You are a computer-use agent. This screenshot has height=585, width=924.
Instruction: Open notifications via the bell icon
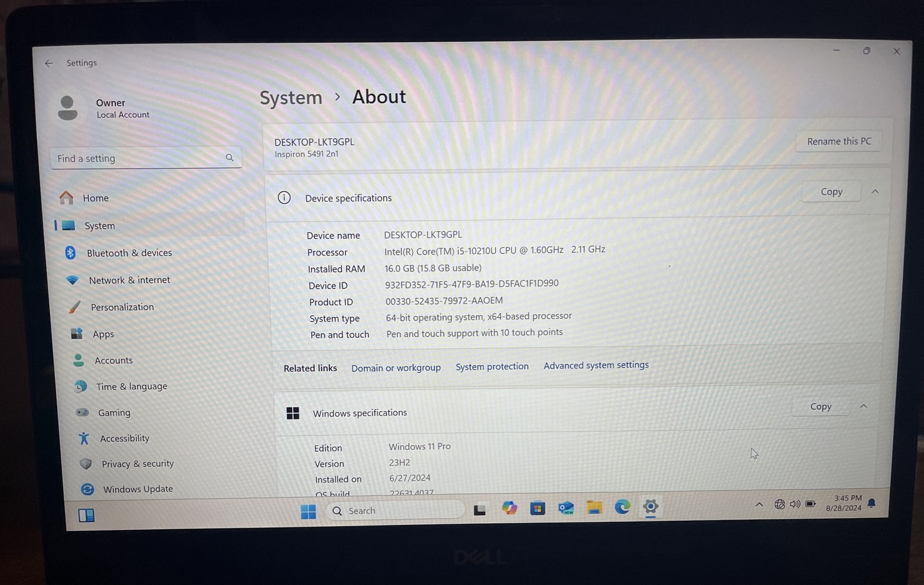[x=872, y=503]
